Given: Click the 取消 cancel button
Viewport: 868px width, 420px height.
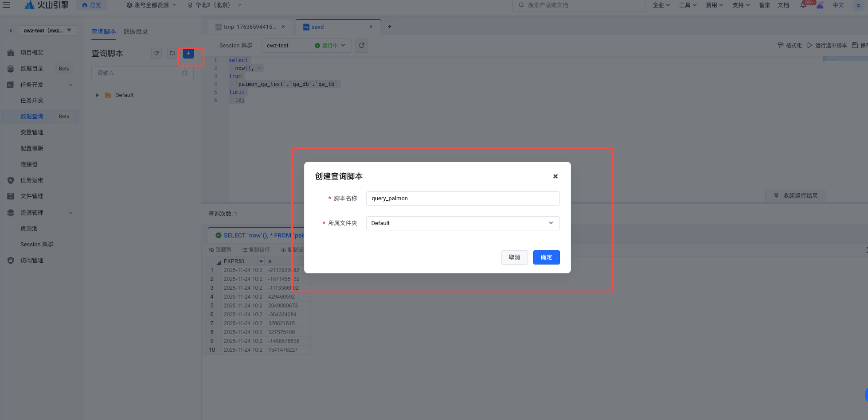Looking at the screenshot, I should [x=515, y=257].
